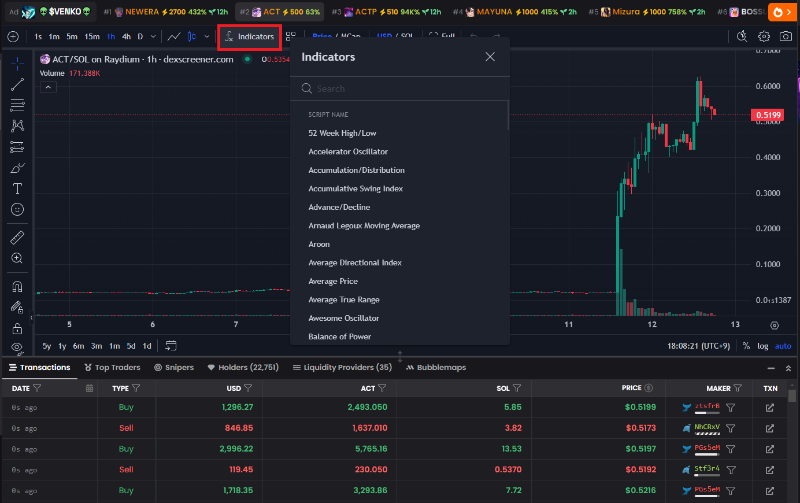
Task: Add the Average True Range indicator
Action: 344,299
